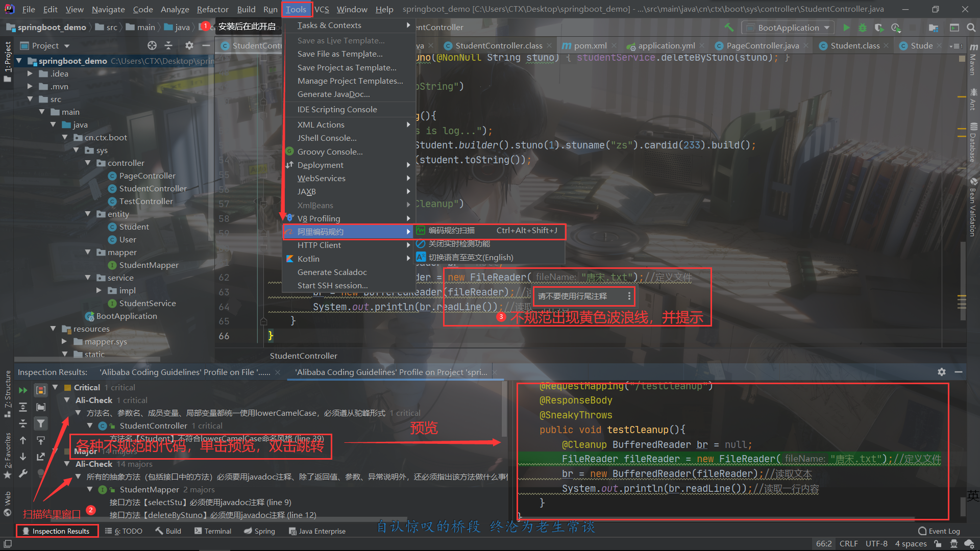Screen dimensions: 980x551
Task: Click the Search Everywhere magnifier icon
Action: (x=971, y=28)
